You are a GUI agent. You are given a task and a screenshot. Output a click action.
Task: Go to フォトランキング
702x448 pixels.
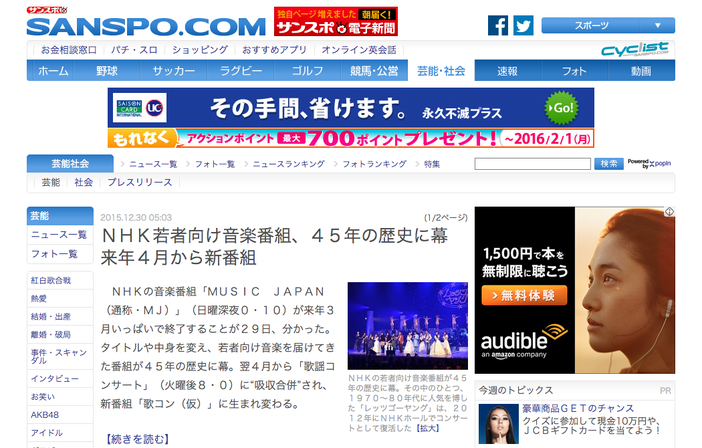(x=374, y=164)
